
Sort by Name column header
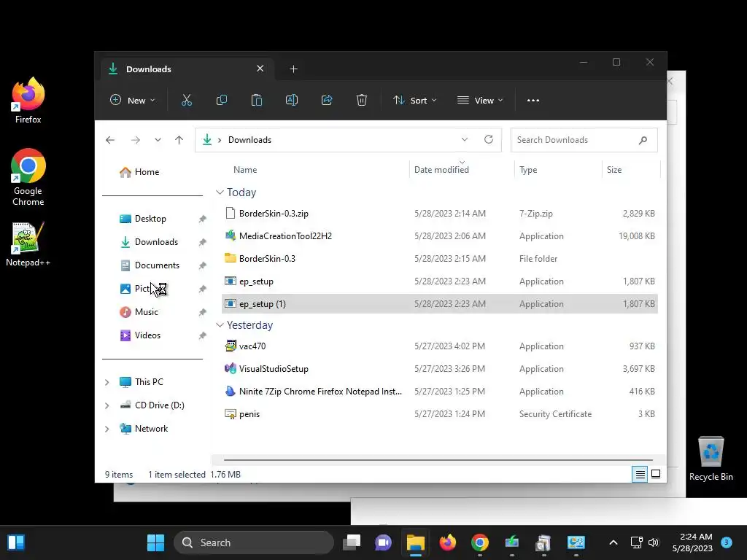click(x=245, y=170)
